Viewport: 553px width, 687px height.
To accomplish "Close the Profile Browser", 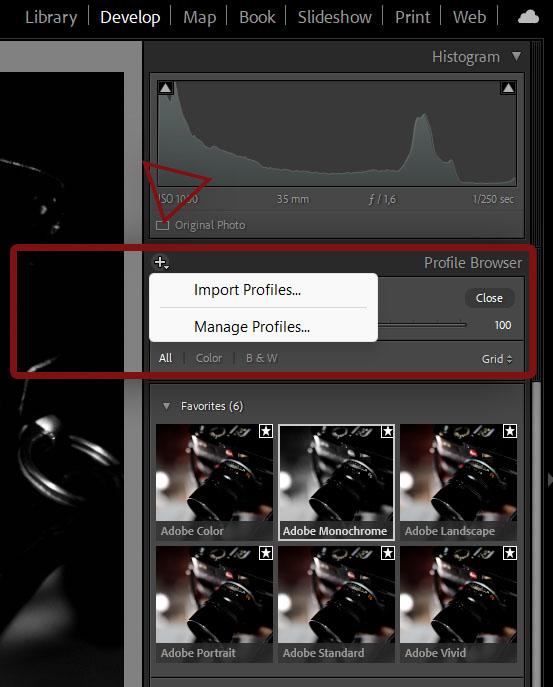I will click(x=489, y=298).
